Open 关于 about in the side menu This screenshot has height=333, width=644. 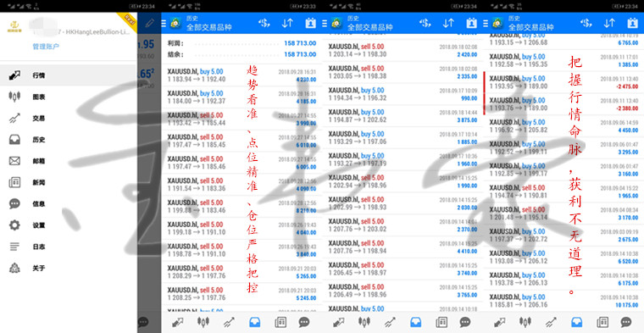68,268
